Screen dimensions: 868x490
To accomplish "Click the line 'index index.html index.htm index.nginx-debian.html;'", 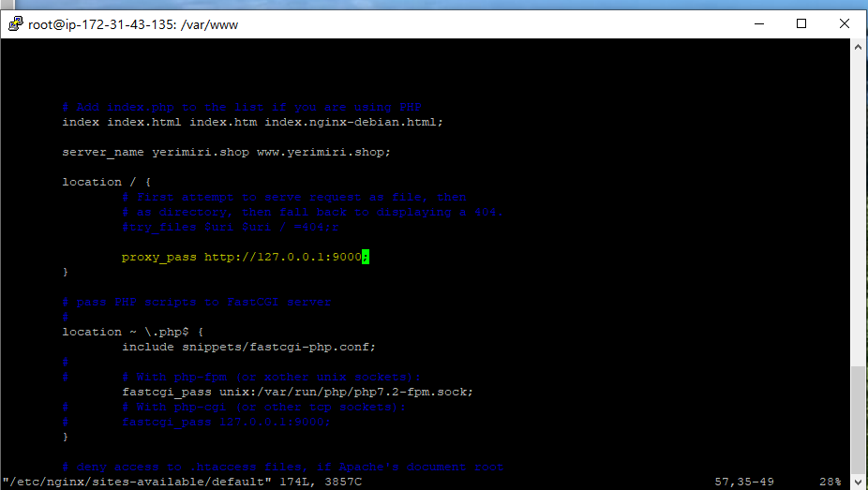I will (x=252, y=122).
